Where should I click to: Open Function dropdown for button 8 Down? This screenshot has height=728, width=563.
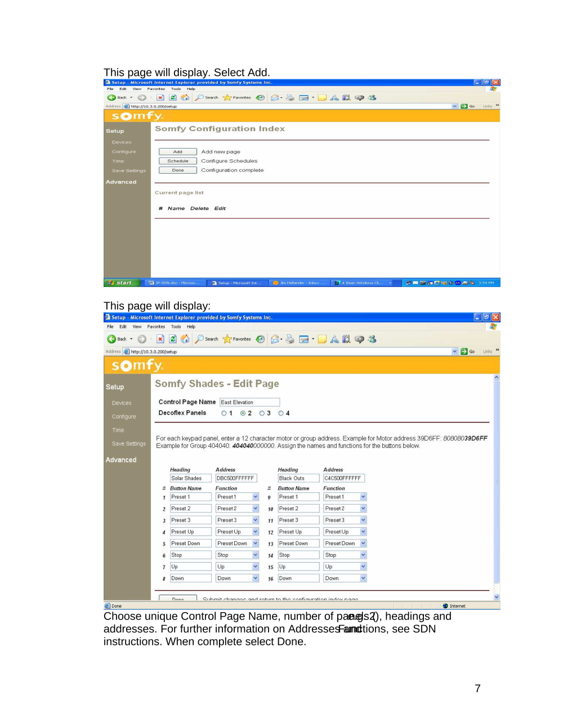[255, 578]
